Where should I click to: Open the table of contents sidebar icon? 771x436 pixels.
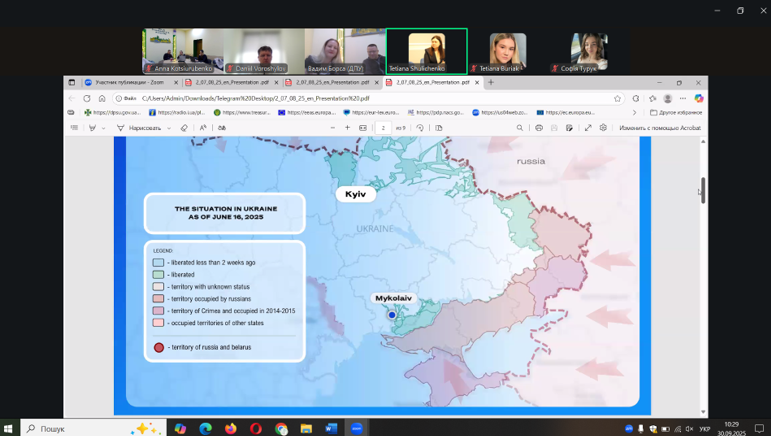click(74, 128)
